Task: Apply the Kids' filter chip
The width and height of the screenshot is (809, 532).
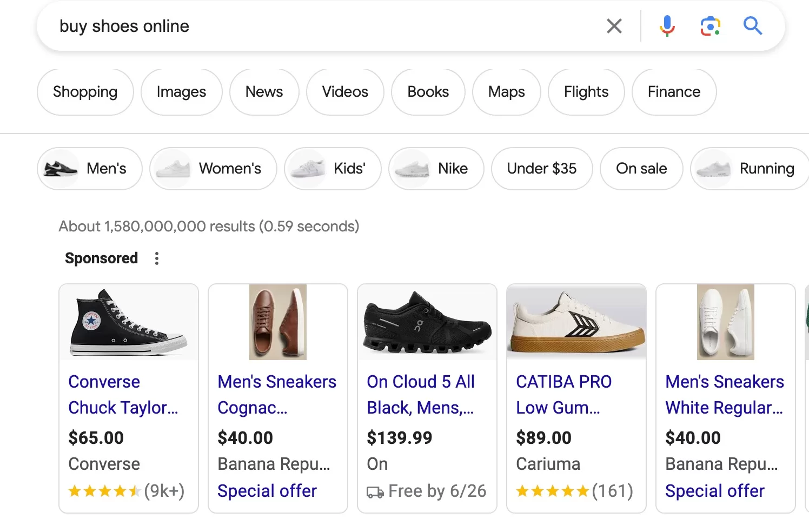Action: (x=333, y=169)
